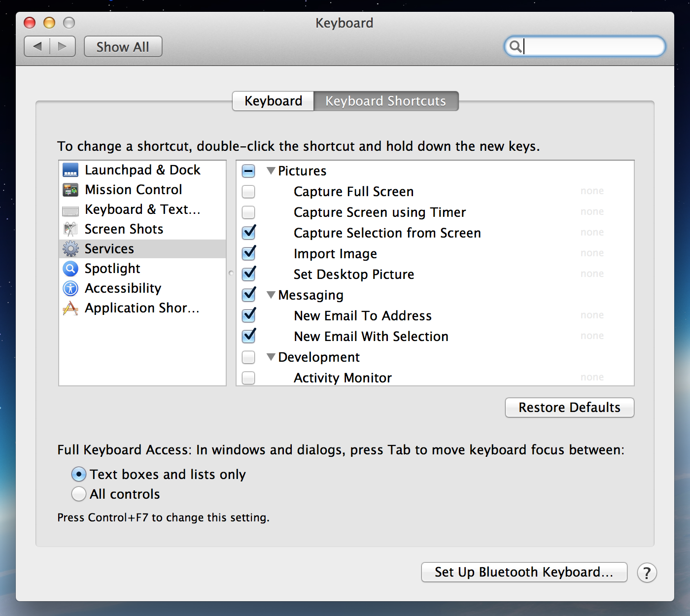Enable Capture Screen using Timer checkbox

click(248, 212)
